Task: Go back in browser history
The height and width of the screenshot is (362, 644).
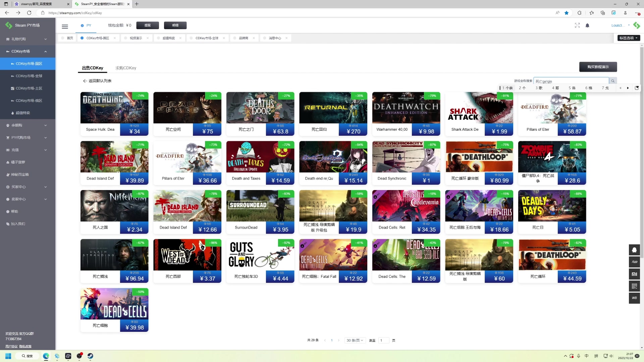Action: pyautogui.click(x=7, y=13)
